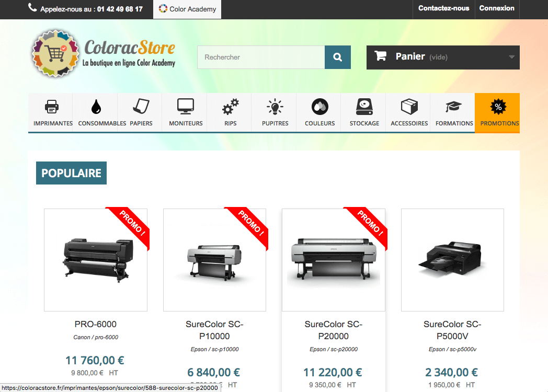Open the PRO-6000 product title

pos(95,324)
